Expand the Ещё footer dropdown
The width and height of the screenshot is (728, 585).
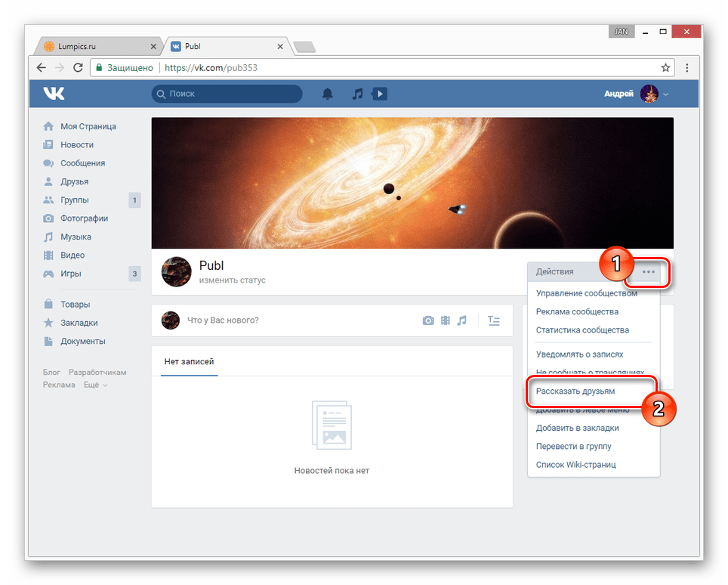(95, 385)
